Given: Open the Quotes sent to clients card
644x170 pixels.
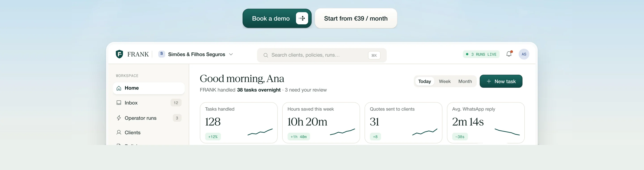Looking at the screenshot, I should click(x=403, y=123).
